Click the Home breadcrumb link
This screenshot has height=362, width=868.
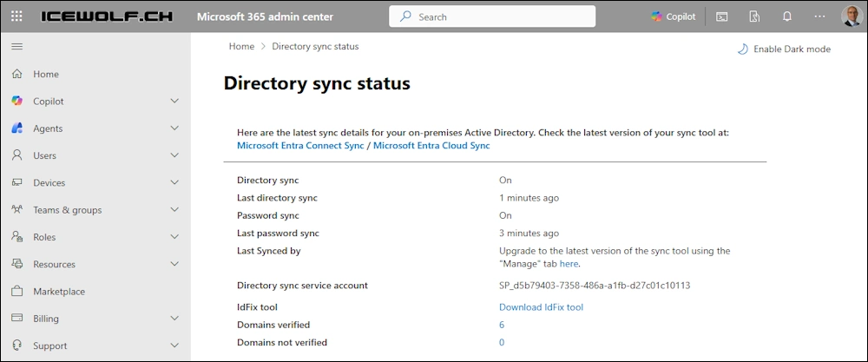(x=241, y=47)
